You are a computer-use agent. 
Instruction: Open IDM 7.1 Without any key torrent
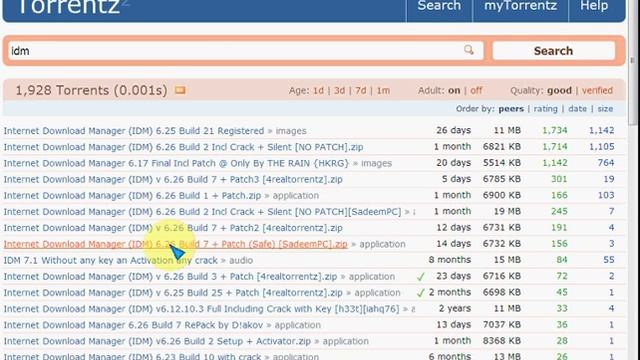tap(111, 260)
